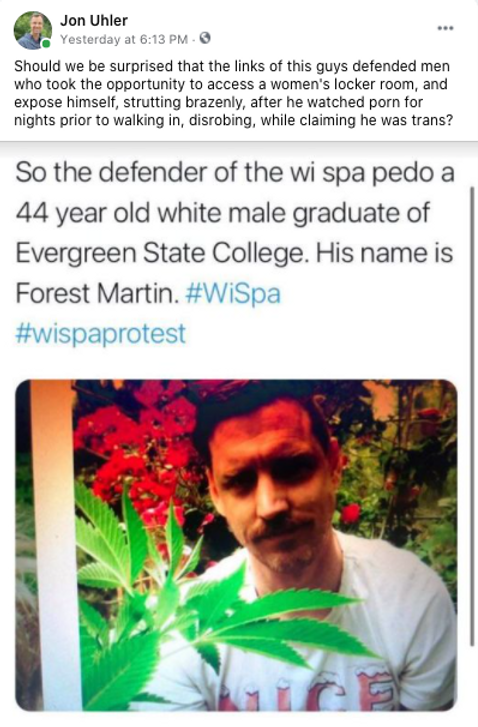This screenshot has width=478, height=727.
Task: Open the post options three-dot menu
Action: 445,28
